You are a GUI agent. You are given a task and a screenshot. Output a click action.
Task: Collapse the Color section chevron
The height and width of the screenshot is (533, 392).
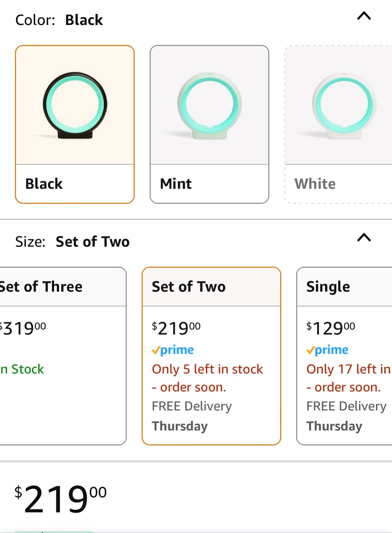[x=364, y=16]
